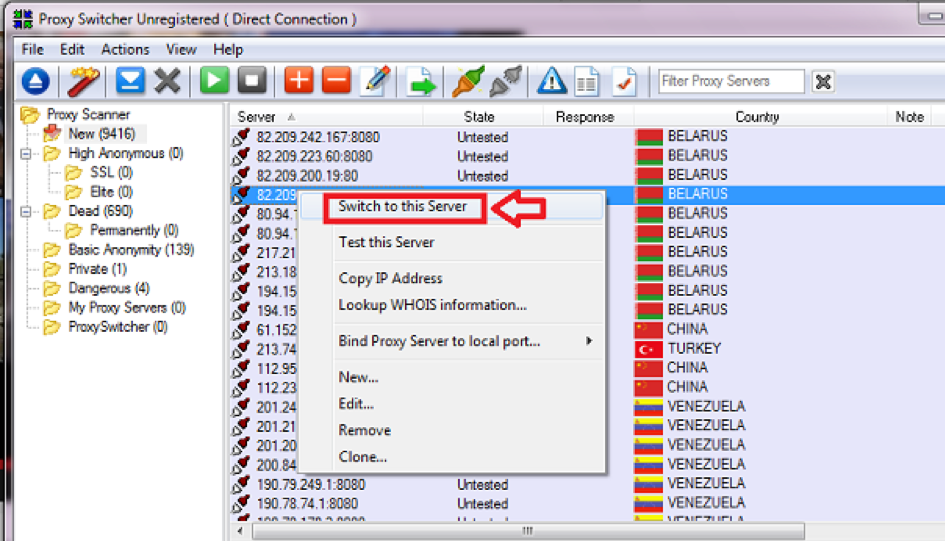
Task: Click the gray stop square icon
Action: (251, 81)
